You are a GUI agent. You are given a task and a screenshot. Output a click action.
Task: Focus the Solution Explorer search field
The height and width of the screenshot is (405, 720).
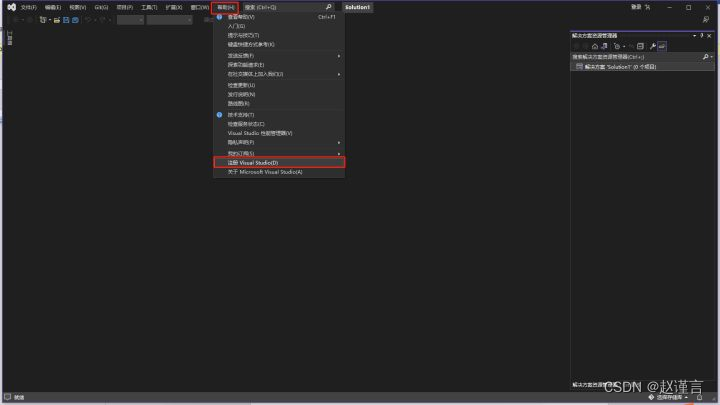[636, 57]
